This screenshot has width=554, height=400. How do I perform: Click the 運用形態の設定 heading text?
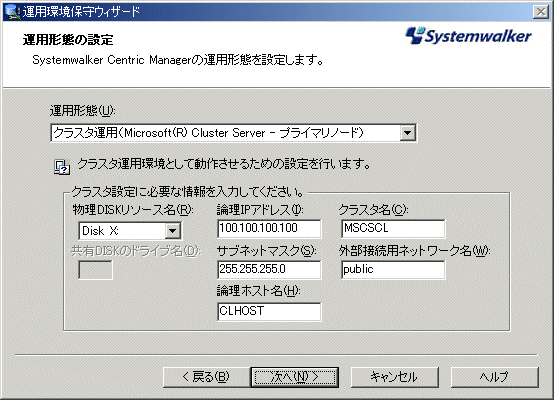click(68, 40)
